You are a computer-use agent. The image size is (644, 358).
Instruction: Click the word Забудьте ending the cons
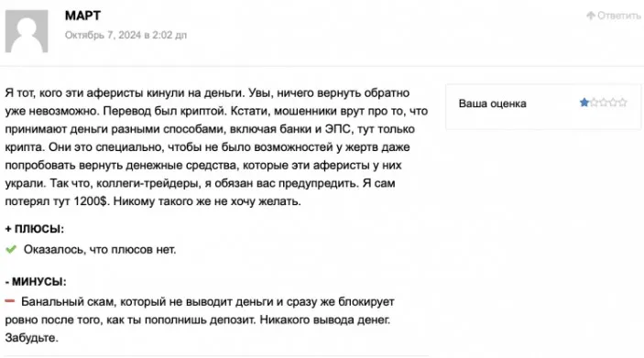(x=32, y=338)
